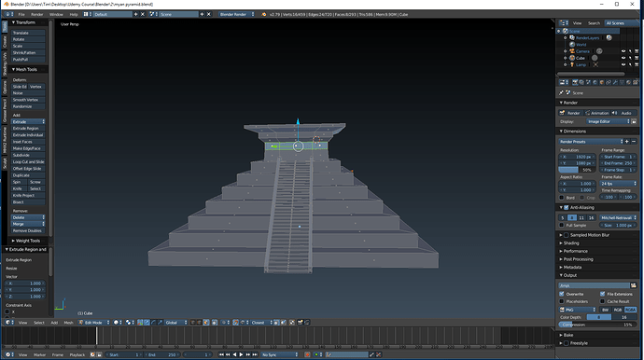This screenshot has height=360, width=644.
Task: Hide the Lamp via eye icon
Action: click(x=623, y=64)
